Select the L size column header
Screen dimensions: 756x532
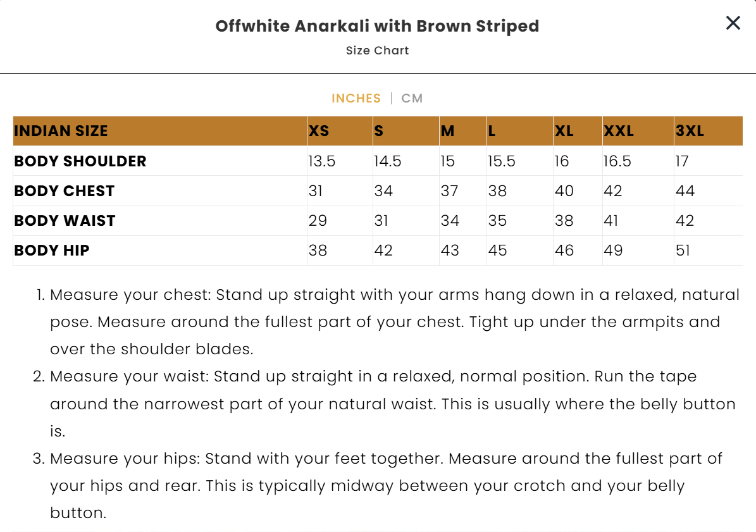coord(520,130)
